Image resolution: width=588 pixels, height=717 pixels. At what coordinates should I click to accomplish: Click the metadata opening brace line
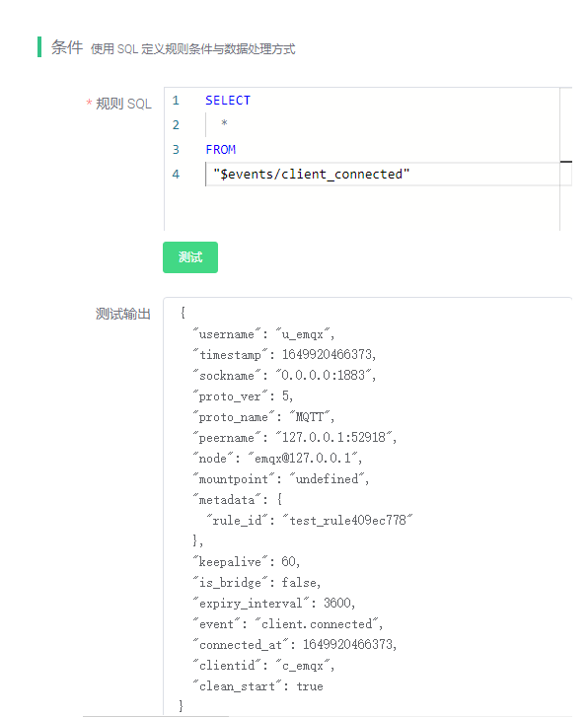[x=238, y=499]
